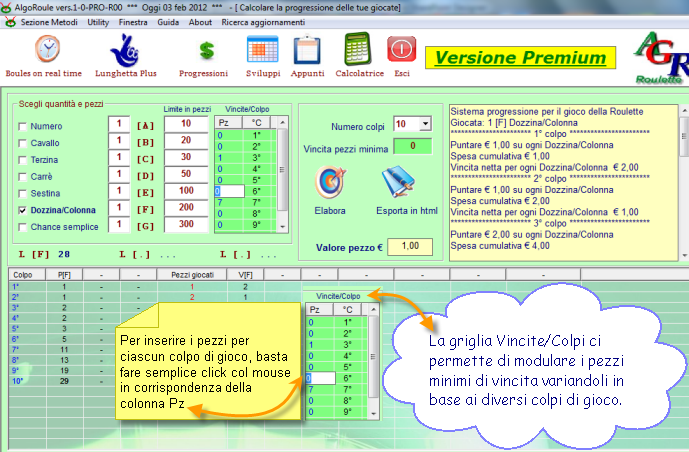Enable the Sestina checkbox
The height and width of the screenshot is (452, 689).
(x=22, y=194)
